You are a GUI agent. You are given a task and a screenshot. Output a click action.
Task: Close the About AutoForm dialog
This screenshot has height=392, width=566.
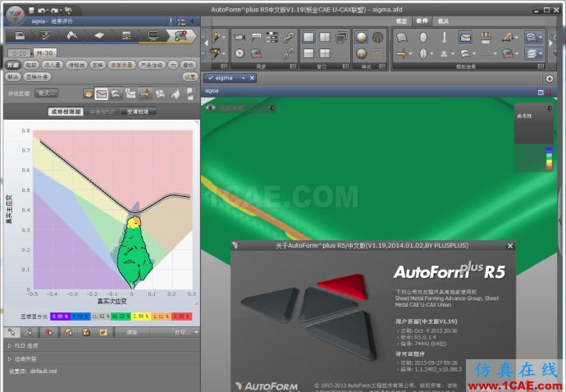(510, 246)
